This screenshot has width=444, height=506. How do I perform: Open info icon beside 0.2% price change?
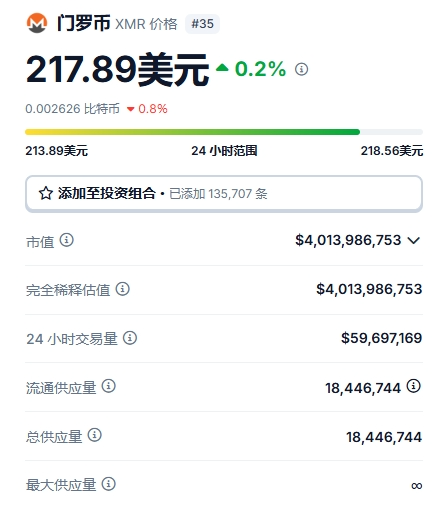(x=301, y=69)
